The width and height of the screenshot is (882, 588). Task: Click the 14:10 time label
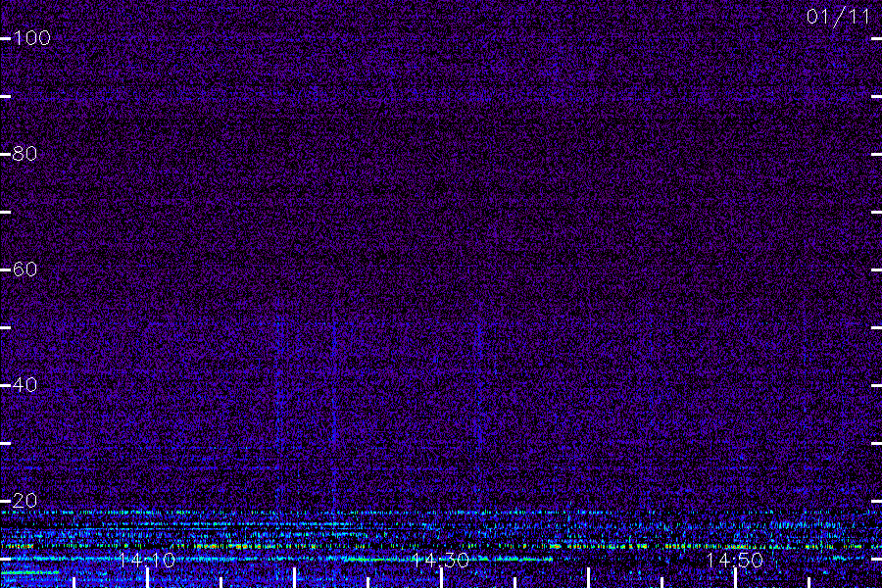(147, 560)
